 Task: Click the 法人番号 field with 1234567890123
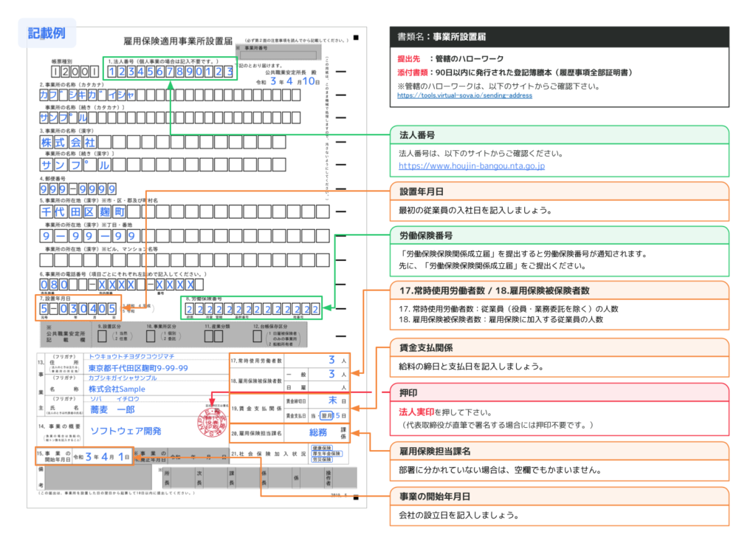click(x=171, y=72)
